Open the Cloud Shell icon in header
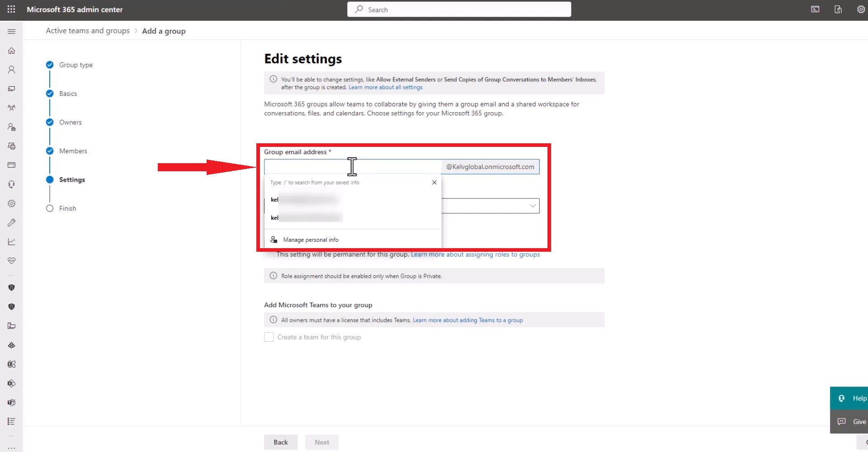Image resolution: width=868 pixels, height=452 pixels. (815, 9)
